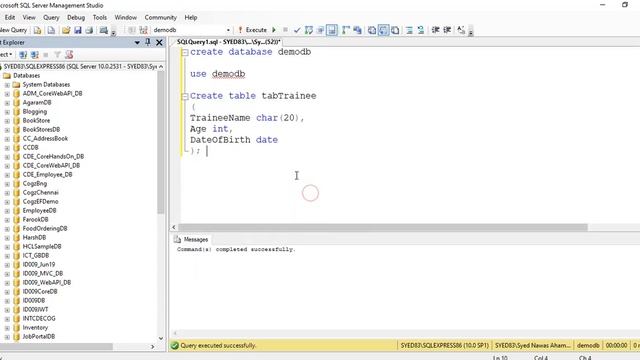Click the New Query button
Image resolution: width=640 pixels, height=360 pixels.
(13, 30)
